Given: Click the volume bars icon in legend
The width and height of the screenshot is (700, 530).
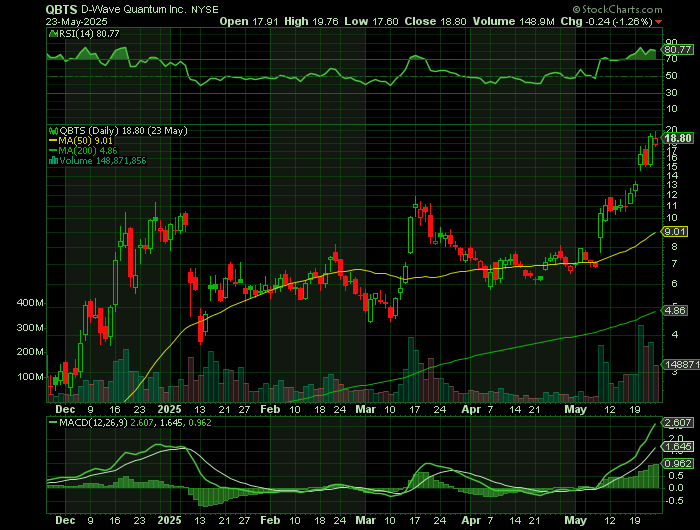Looking at the screenshot, I should 53,161.
